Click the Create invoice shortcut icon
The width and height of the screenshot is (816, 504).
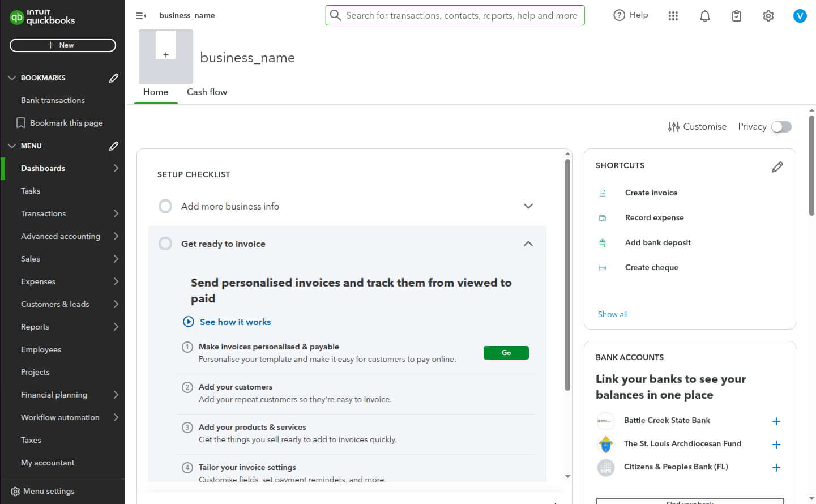[603, 193]
